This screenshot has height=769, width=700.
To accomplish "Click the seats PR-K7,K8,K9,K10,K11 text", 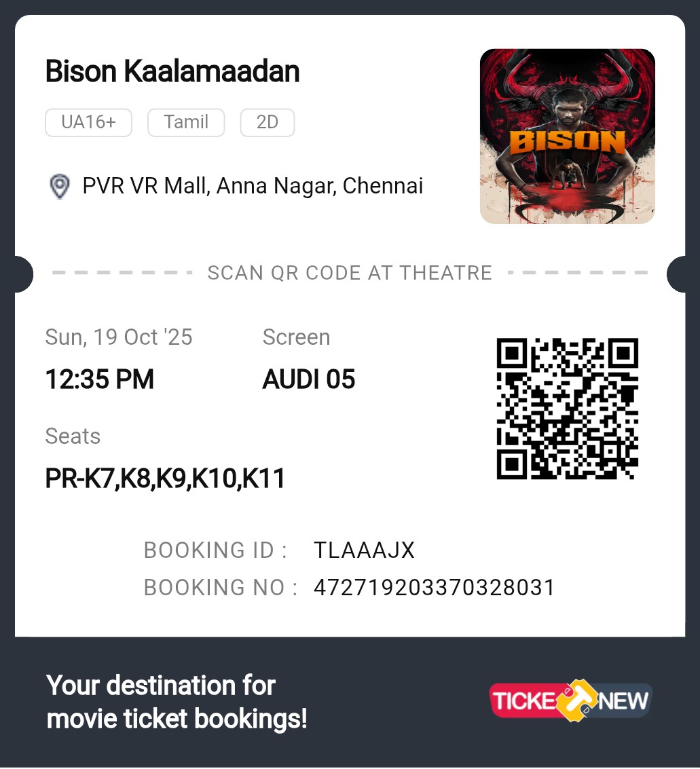I will [165, 479].
